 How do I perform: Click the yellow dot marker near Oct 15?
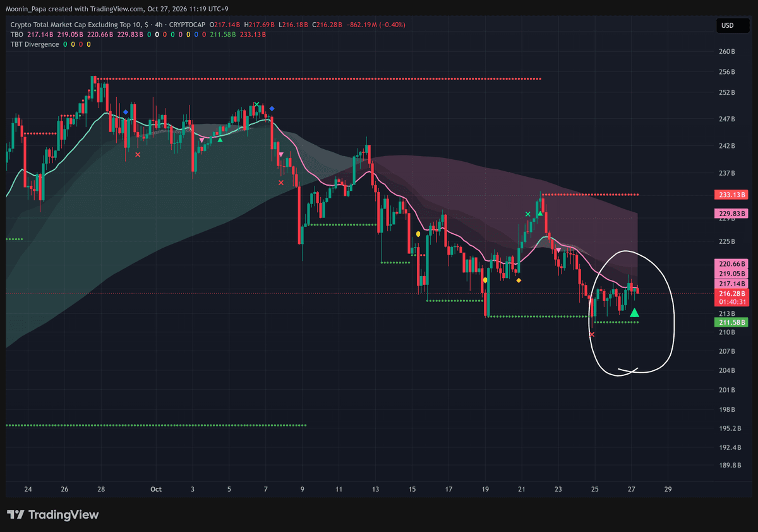(418, 234)
